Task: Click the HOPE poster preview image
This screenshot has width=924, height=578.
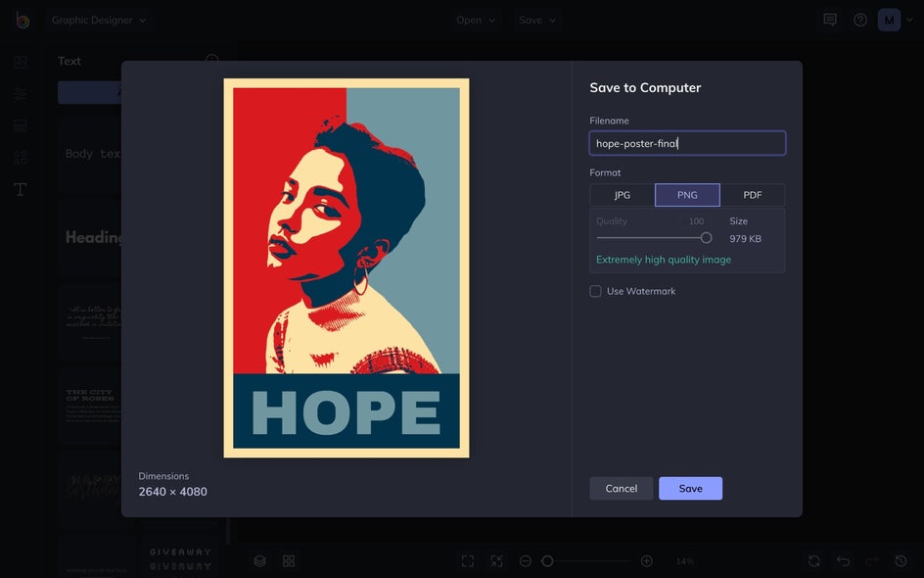Action: [x=346, y=267]
